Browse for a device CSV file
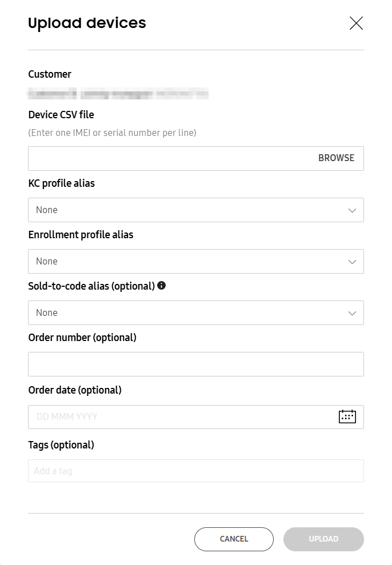The image size is (392, 565). click(x=337, y=158)
